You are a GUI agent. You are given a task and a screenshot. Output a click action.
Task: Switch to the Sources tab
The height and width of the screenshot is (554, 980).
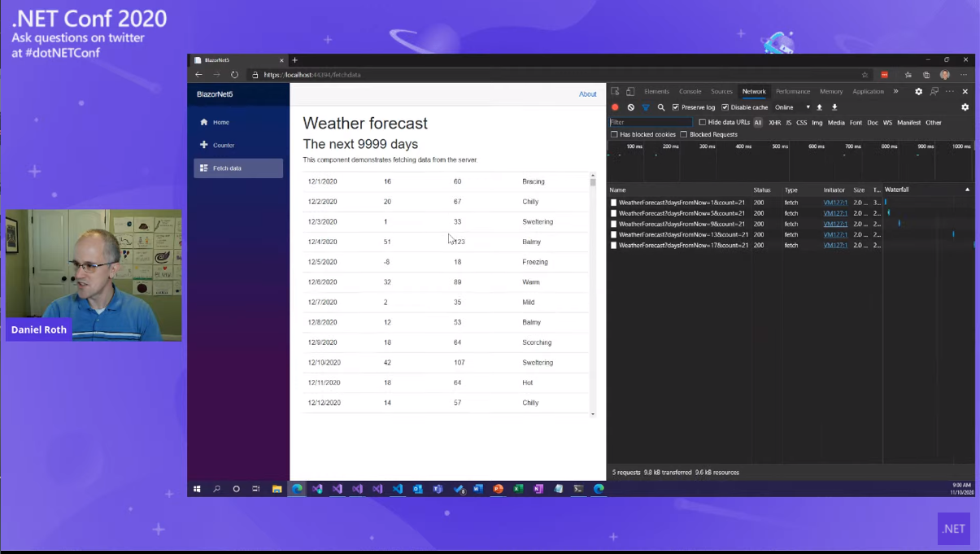721,91
